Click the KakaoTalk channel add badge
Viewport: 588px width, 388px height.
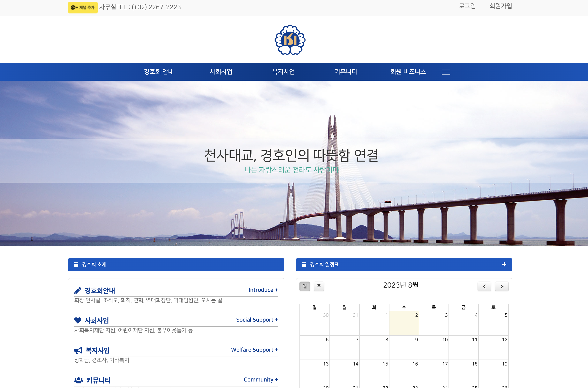click(x=83, y=7)
